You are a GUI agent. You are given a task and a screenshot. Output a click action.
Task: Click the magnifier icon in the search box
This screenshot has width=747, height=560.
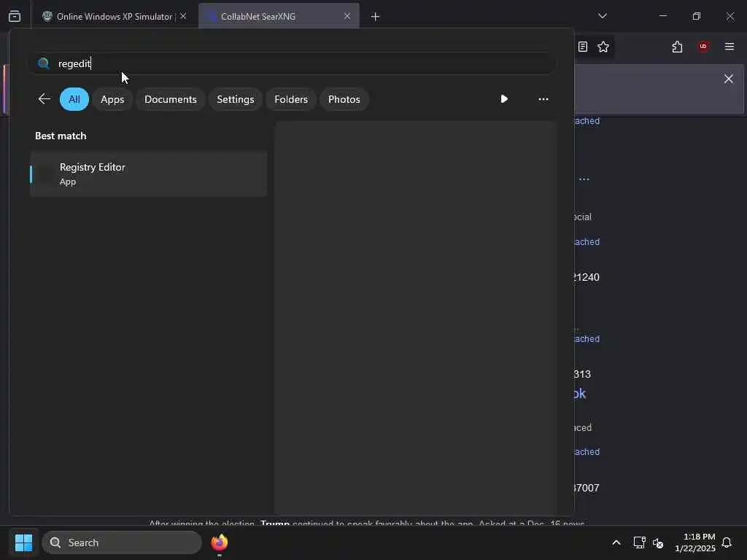(x=43, y=63)
